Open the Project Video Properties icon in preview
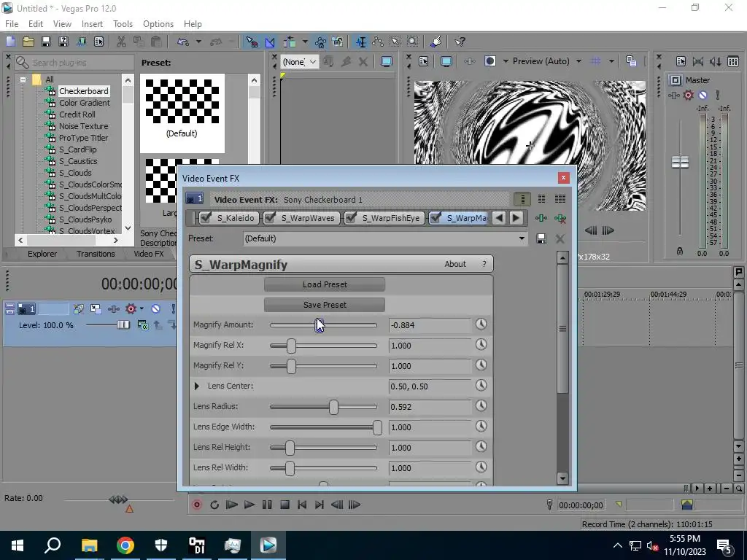The width and height of the screenshot is (747, 560). [424, 61]
